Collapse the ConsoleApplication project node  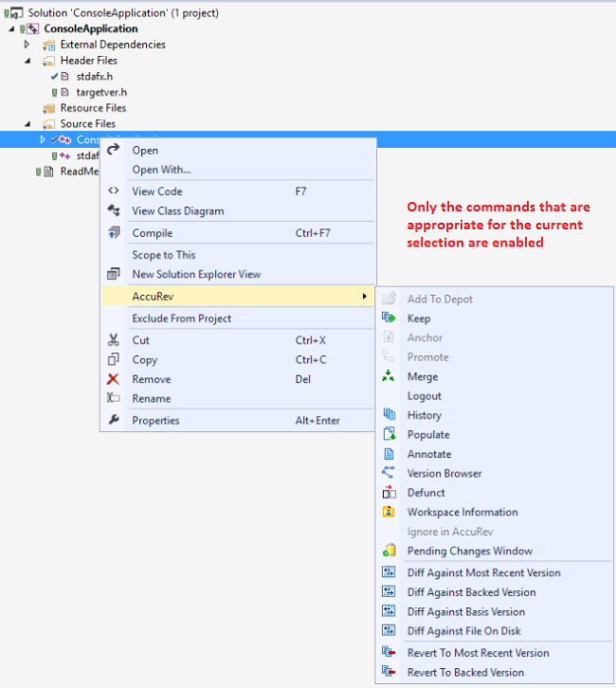9,28
